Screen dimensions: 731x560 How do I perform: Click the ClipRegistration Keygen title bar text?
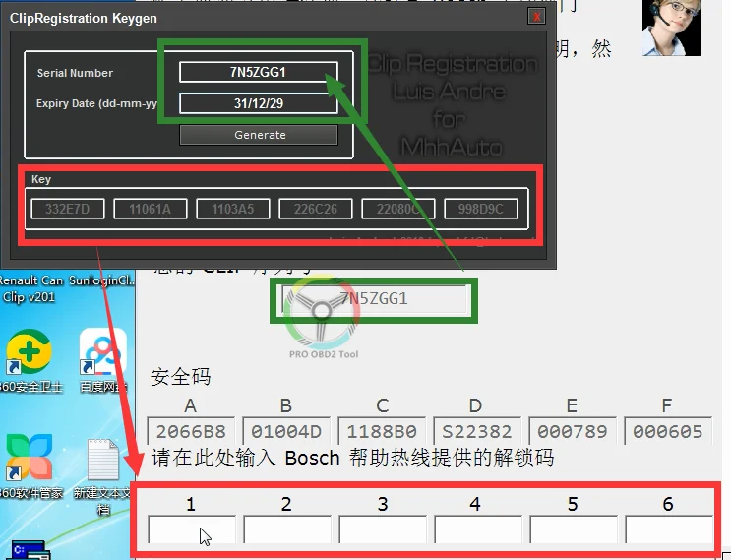pos(84,18)
